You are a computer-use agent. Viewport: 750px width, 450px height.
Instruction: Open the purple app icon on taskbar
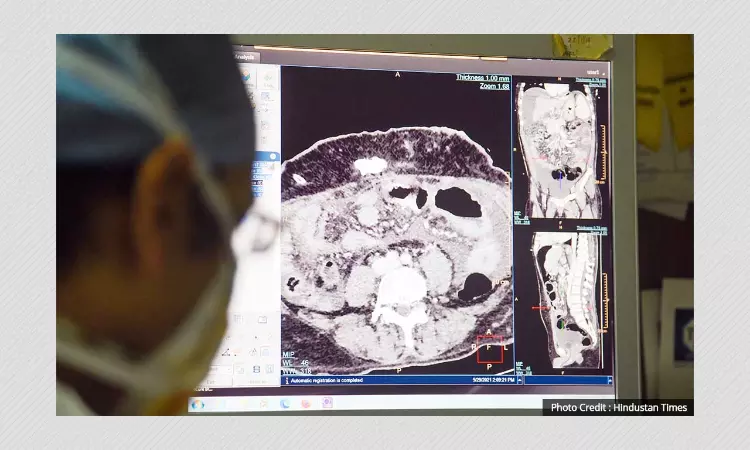point(327,403)
